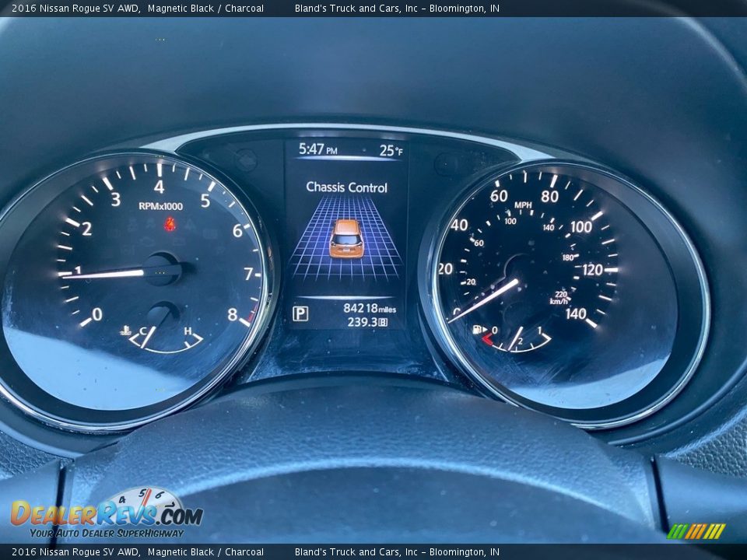The width and height of the screenshot is (747, 560).
Task: Click the speedometer needle
Action: 483,301
